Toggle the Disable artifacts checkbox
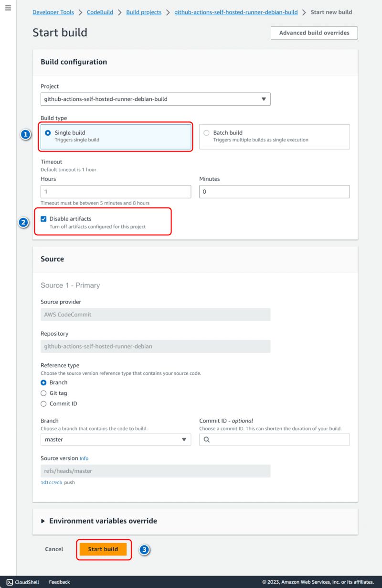 [x=44, y=219]
